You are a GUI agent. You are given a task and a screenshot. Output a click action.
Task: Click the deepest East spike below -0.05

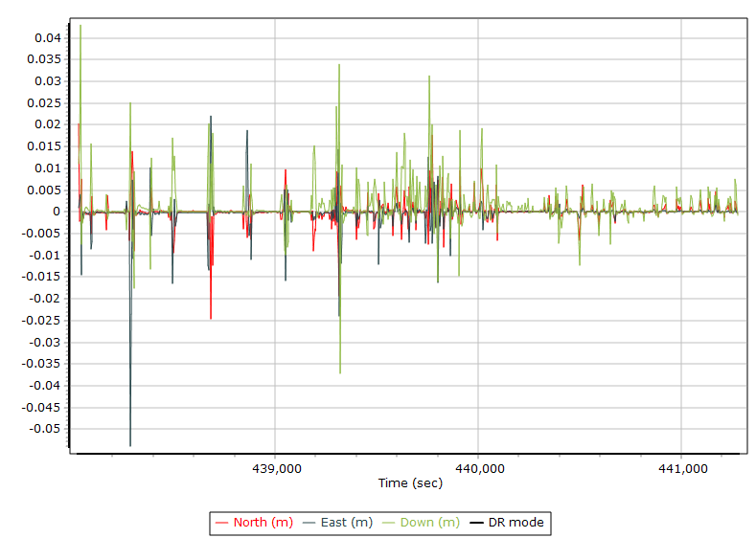(x=130, y=444)
